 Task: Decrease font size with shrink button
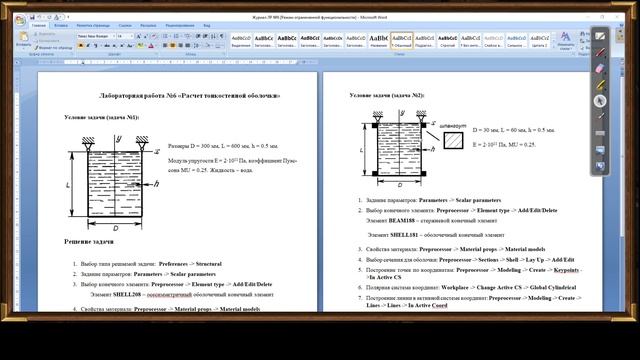coord(145,36)
